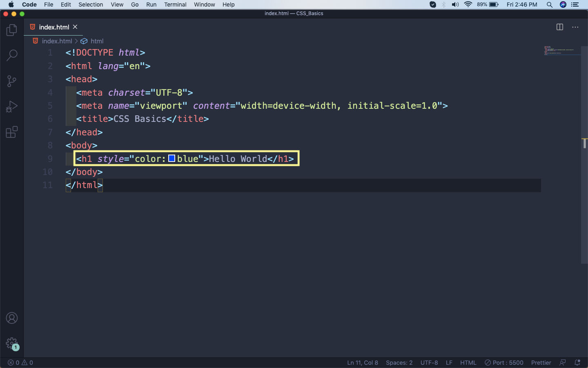
Task: Click the closing </head> tag line
Action: (84, 132)
